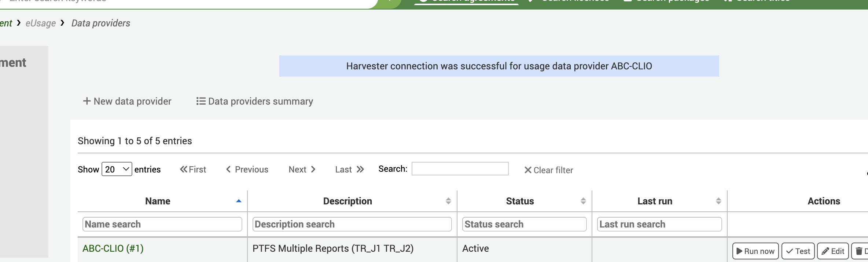Go to the eUsage breadcrumb

41,23
